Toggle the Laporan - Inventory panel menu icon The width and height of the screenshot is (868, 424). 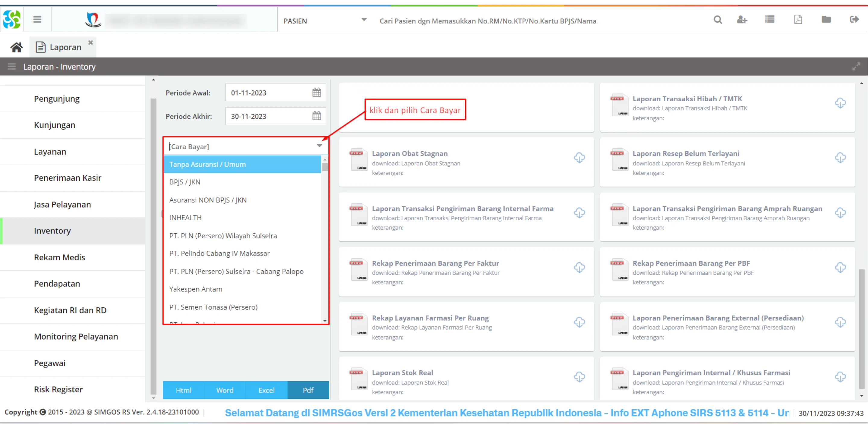point(12,66)
